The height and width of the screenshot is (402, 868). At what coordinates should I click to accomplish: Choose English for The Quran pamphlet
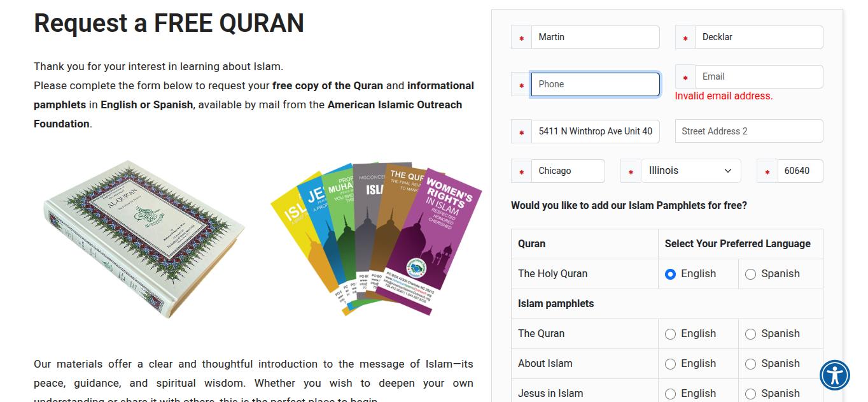670,334
